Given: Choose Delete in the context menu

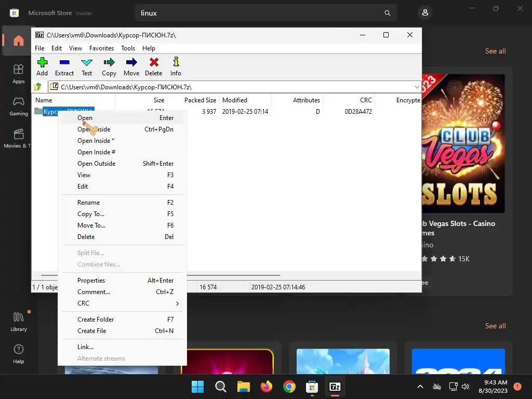Looking at the screenshot, I should coord(122,236).
